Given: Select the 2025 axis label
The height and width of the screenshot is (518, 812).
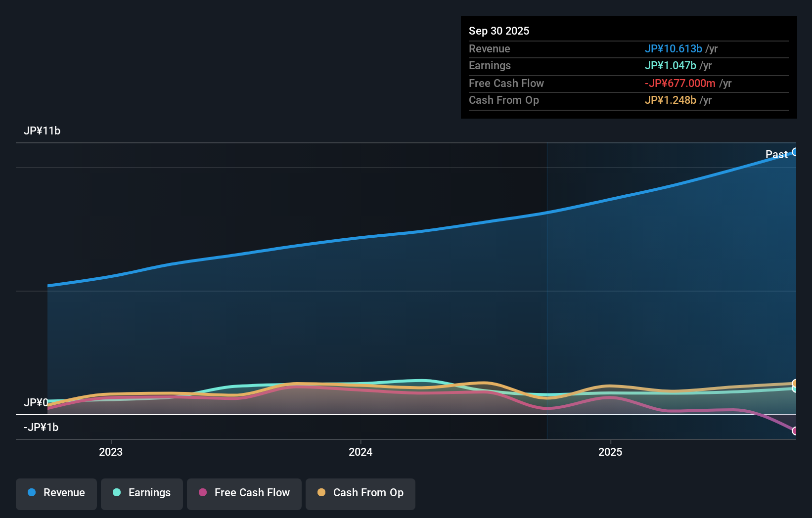Looking at the screenshot, I should (x=610, y=452).
